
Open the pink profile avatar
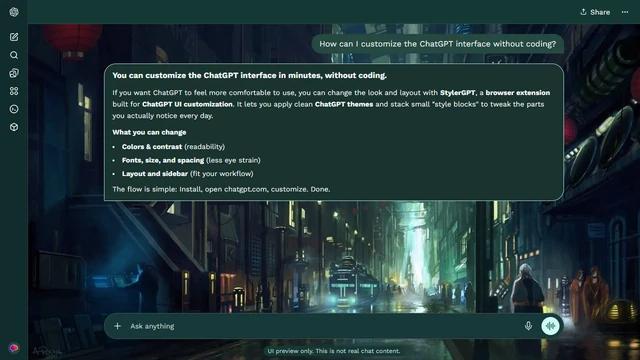click(x=14, y=348)
